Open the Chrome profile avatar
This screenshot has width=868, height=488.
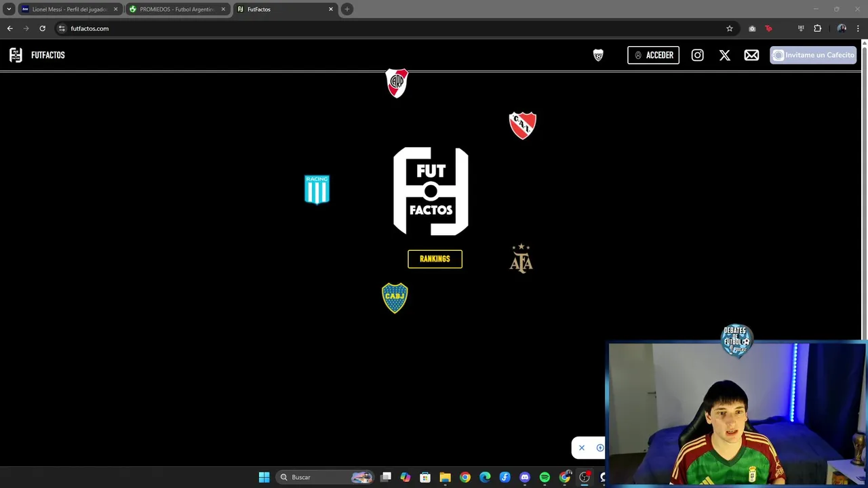tap(842, 28)
